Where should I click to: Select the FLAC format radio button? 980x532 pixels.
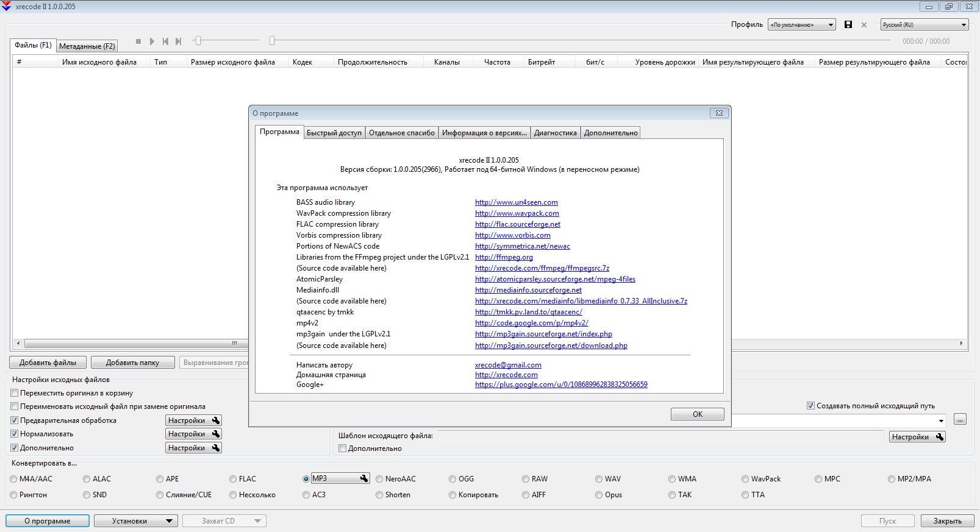[x=233, y=479]
